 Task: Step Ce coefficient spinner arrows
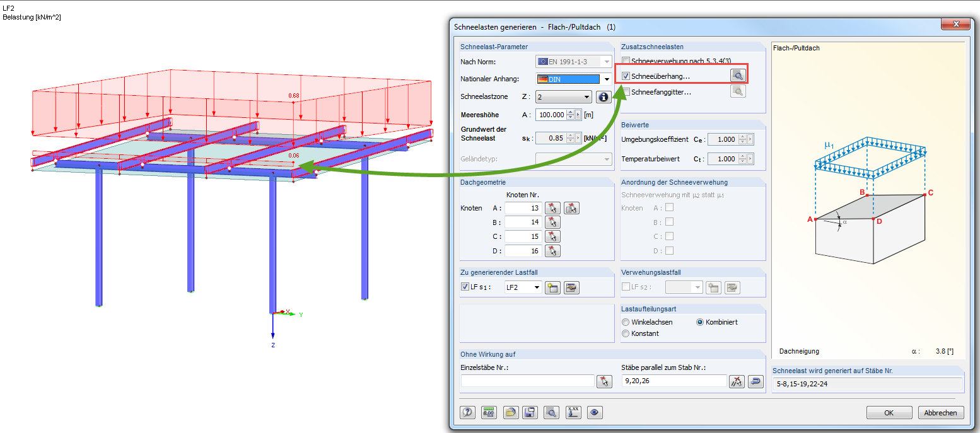(x=743, y=139)
